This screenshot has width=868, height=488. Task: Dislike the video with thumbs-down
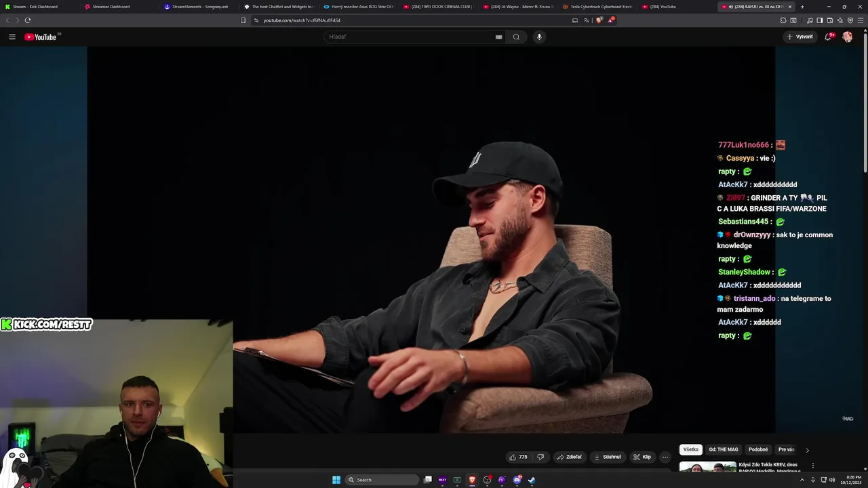(540, 457)
